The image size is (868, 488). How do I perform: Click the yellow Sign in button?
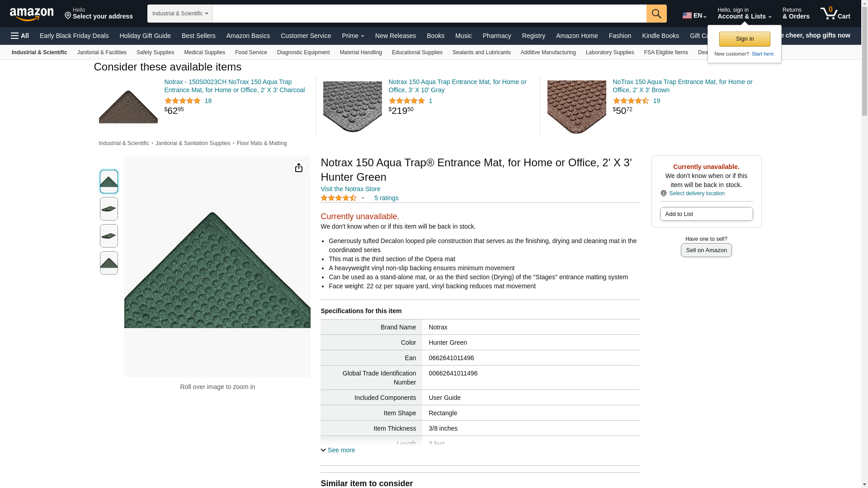tap(745, 39)
